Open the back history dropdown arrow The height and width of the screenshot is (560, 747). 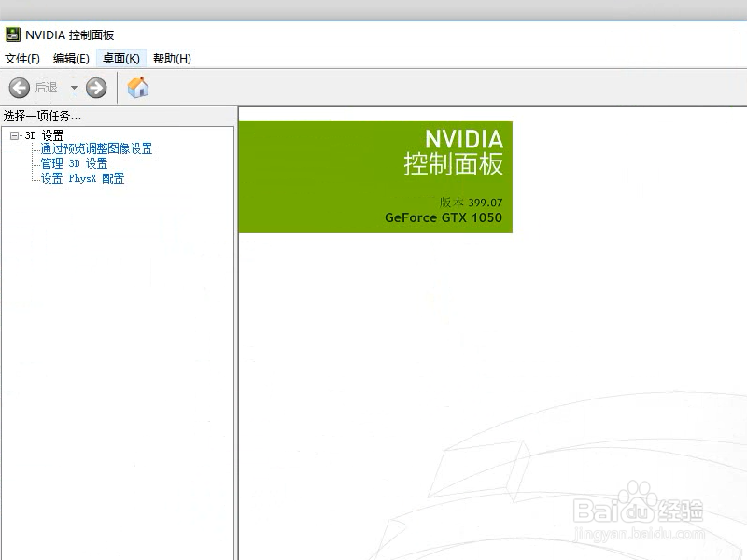(74, 88)
